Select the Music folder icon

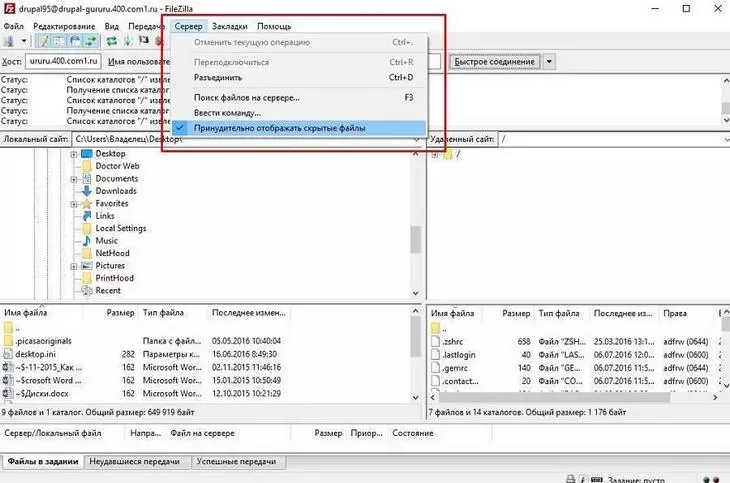click(x=87, y=241)
